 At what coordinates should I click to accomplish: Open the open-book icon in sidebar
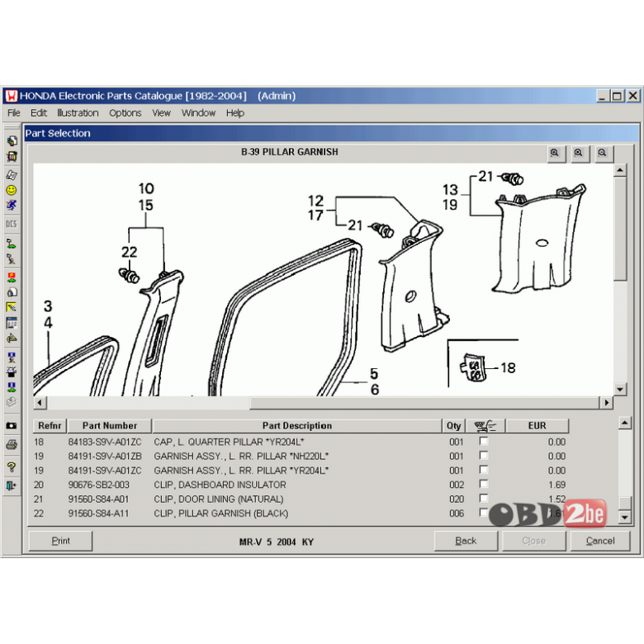12,175
